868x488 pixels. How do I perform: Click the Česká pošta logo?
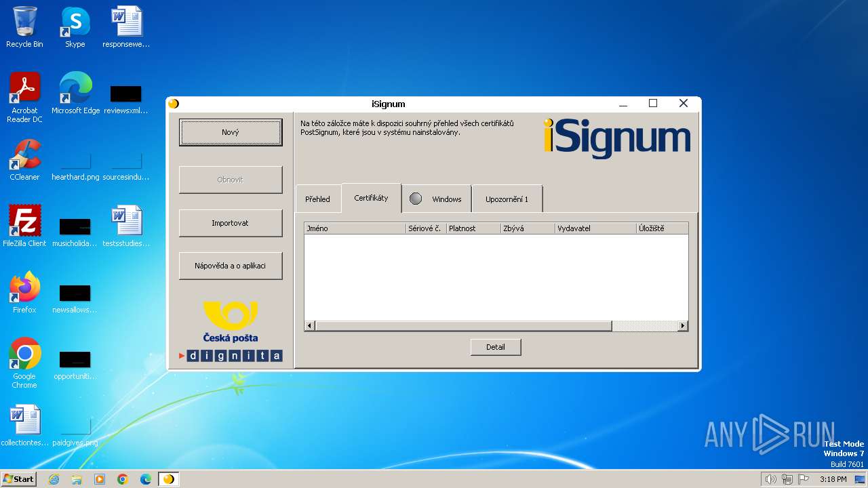pyautogui.click(x=231, y=322)
